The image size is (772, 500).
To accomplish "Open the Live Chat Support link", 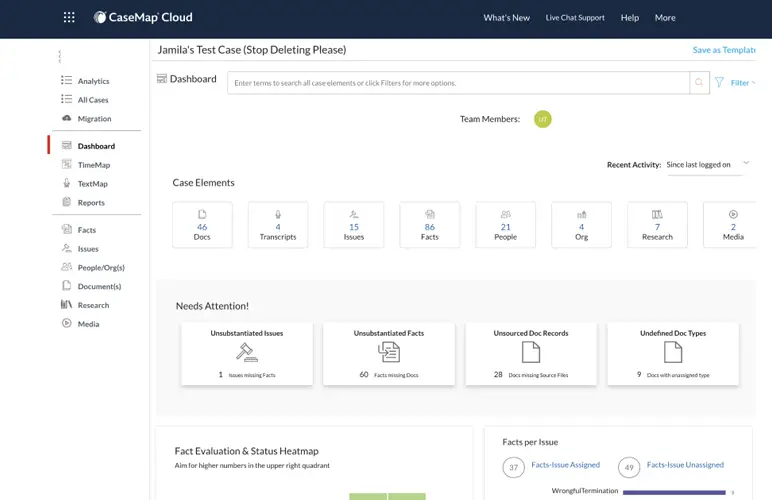I will (575, 18).
